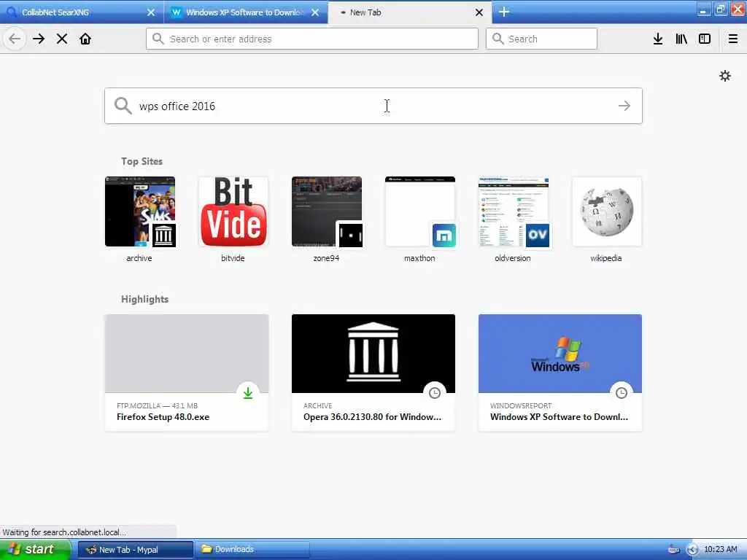Click the history clock badge on Opera card
This screenshot has width=747, height=560.
click(x=435, y=393)
